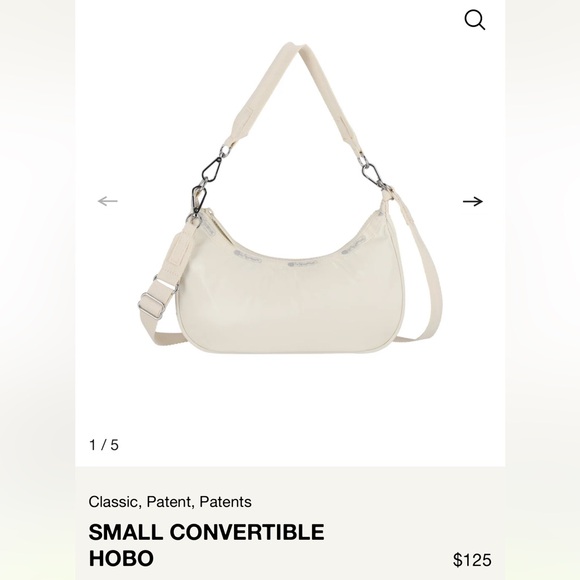Go to next product image arrow
The height and width of the screenshot is (580, 580).
tap(473, 202)
